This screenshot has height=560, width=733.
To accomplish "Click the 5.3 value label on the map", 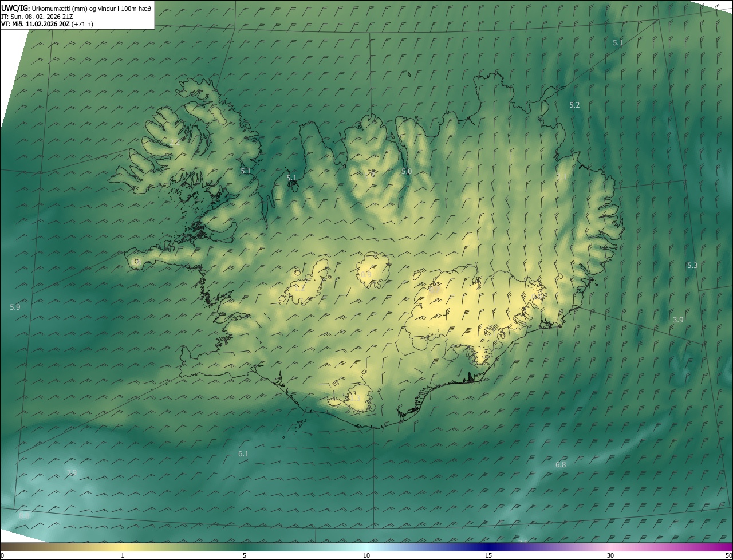I will [692, 265].
